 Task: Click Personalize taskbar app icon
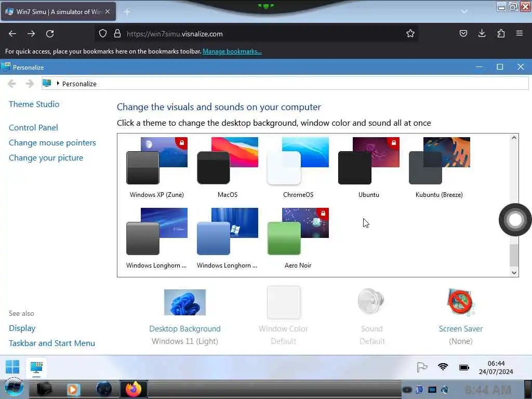click(36, 368)
